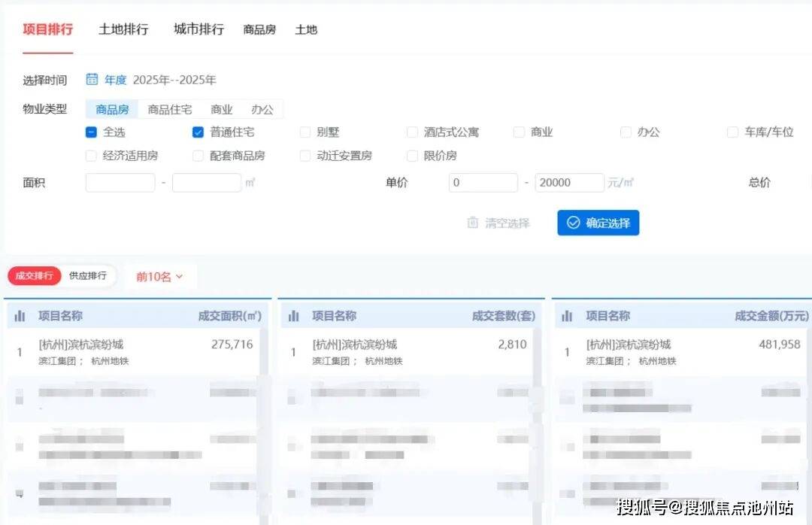Click the trash icon for 清空选择
812x525 pixels.
[473, 223]
